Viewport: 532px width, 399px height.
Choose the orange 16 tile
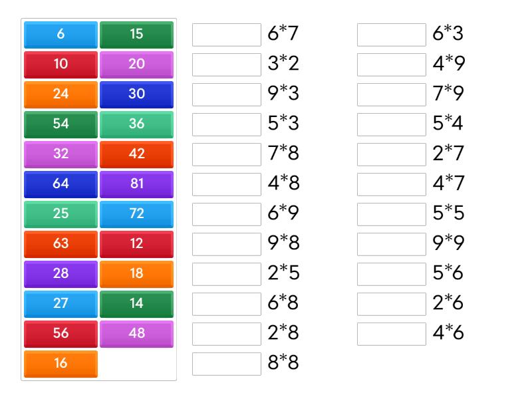61,364
